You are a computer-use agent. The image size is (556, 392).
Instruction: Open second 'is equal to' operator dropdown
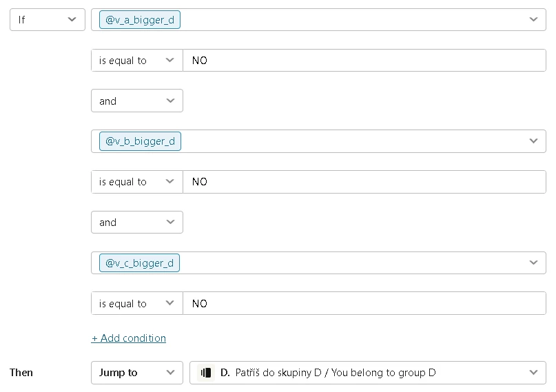coord(136,182)
